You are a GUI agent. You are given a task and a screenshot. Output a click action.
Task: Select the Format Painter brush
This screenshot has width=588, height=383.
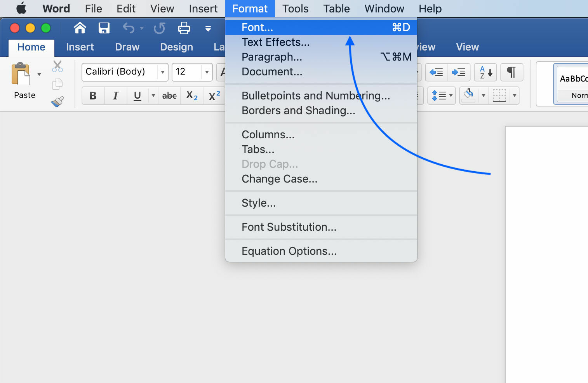tap(57, 101)
